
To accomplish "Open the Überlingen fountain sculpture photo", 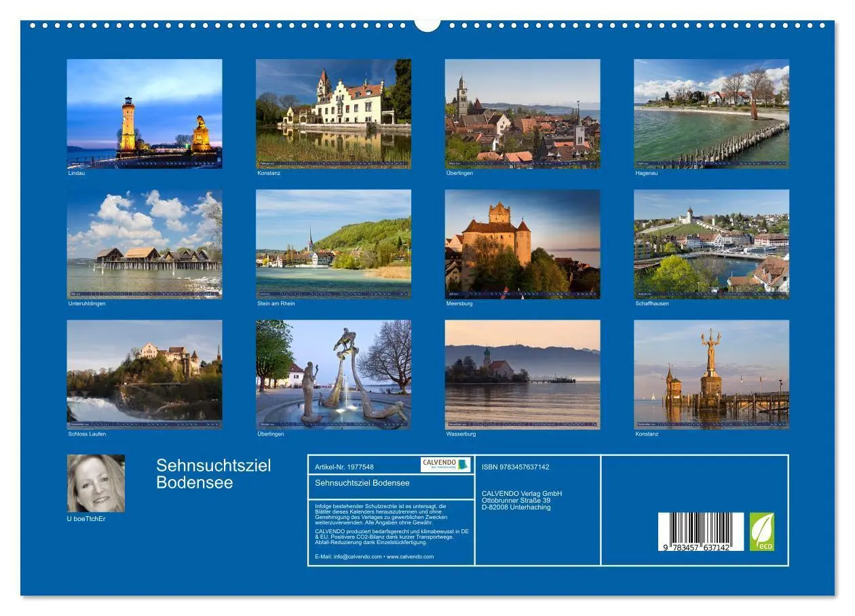I will [333, 374].
